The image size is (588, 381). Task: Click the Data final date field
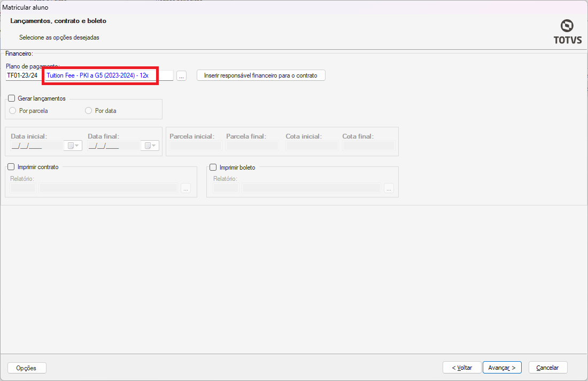pyautogui.click(x=114, y=146)
